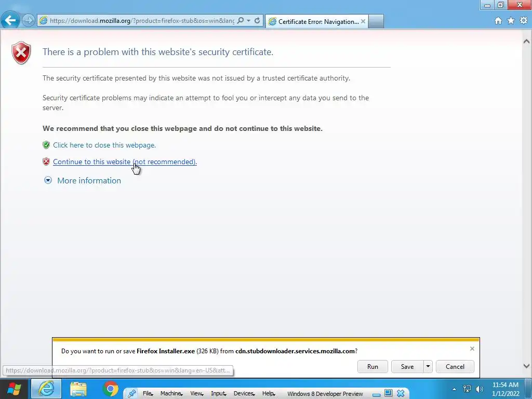Open Favorites with the star icon
This screenshot has width=532, height=399.
[x=511, y=21]
